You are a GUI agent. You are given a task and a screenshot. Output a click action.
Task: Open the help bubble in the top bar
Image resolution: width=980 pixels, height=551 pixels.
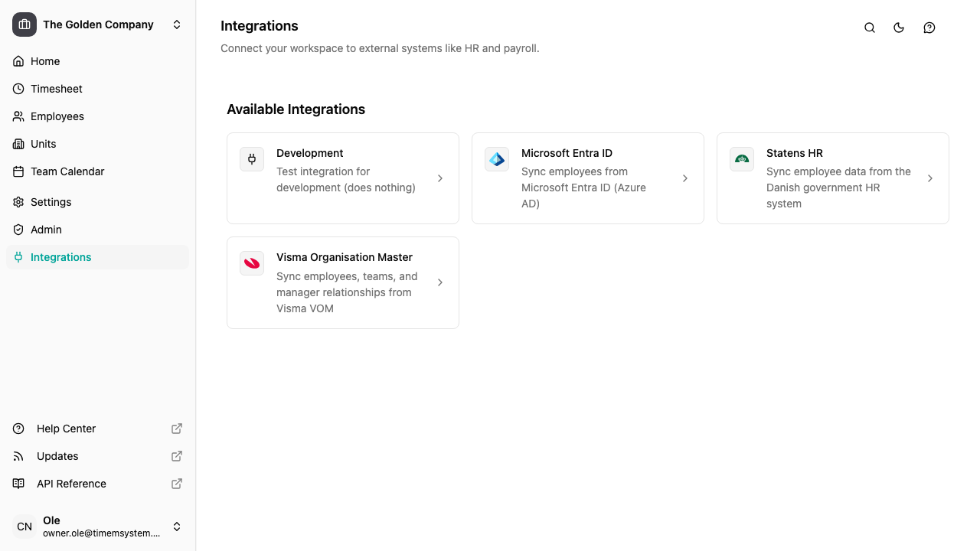click(929, 28)
